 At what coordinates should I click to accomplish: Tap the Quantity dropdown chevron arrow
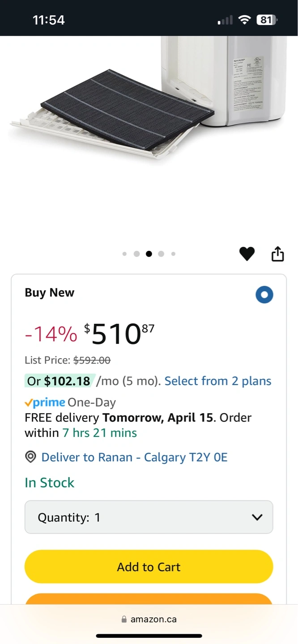click(257, 517)
